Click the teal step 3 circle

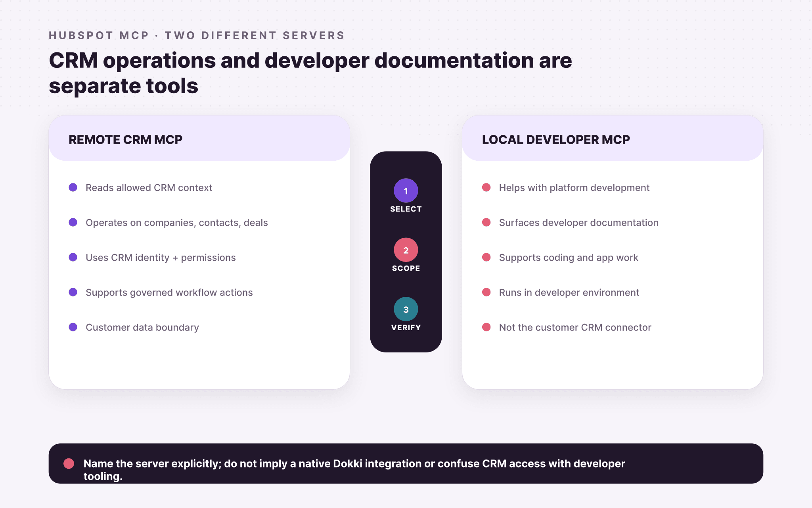coord(406,309)
